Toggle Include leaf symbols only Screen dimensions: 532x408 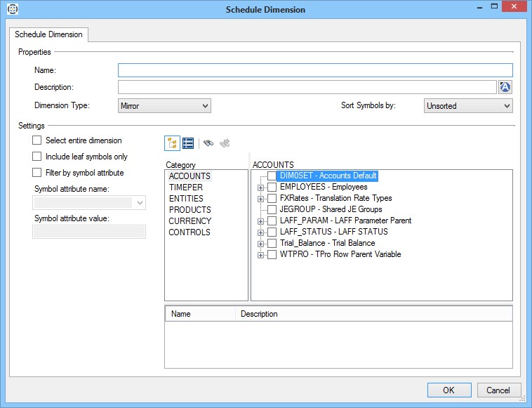point(37,157)
